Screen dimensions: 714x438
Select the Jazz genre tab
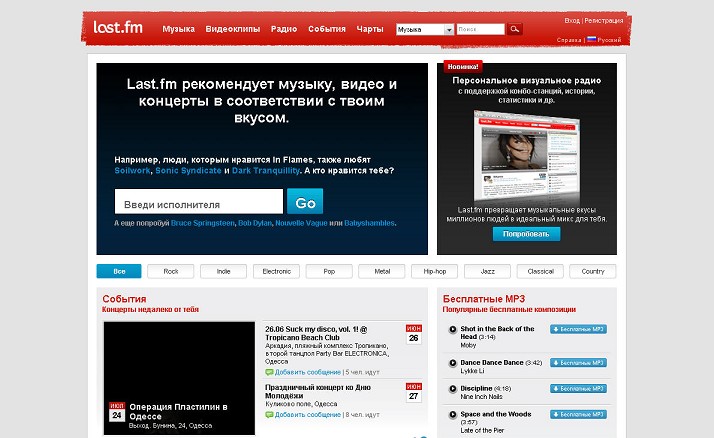point(487,271)
